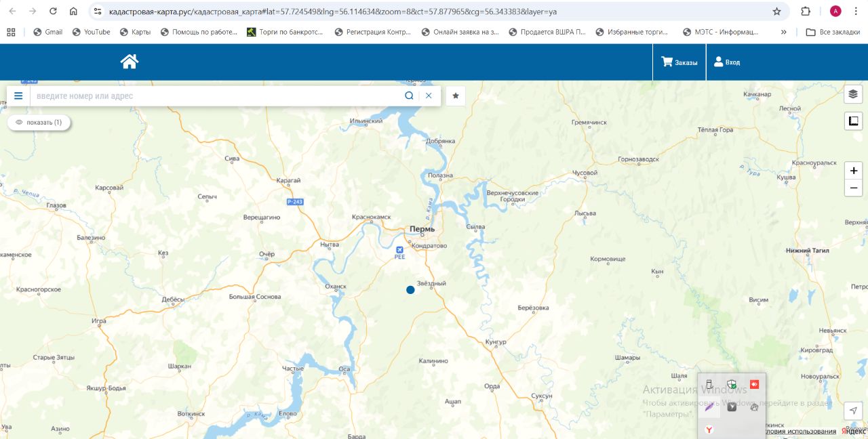Open favorites with the star button
This screenshot has width=868, height=439.
point(456,96)
